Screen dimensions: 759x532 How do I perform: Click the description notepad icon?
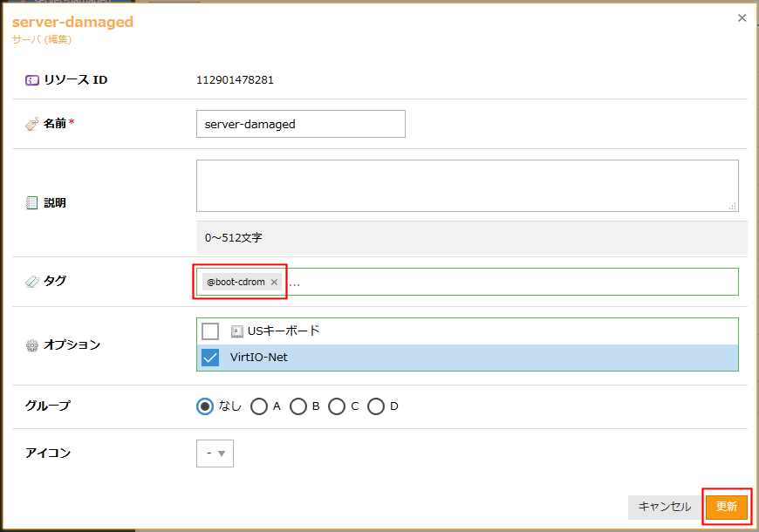(32, 202)
